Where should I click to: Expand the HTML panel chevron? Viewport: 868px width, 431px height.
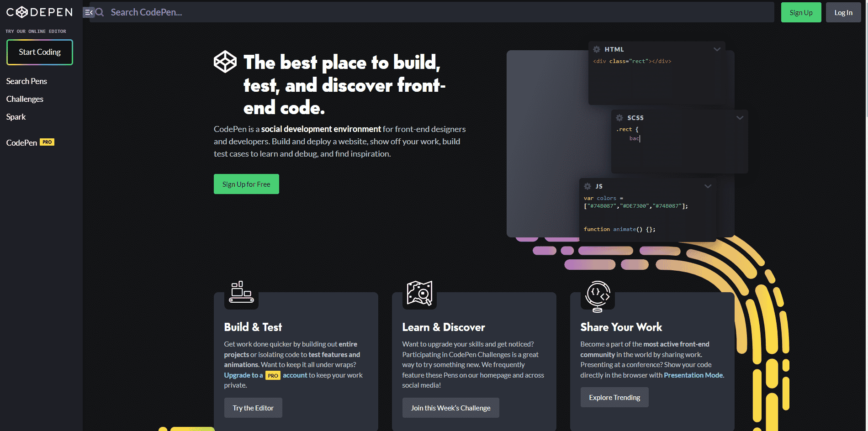pos(717,49)
